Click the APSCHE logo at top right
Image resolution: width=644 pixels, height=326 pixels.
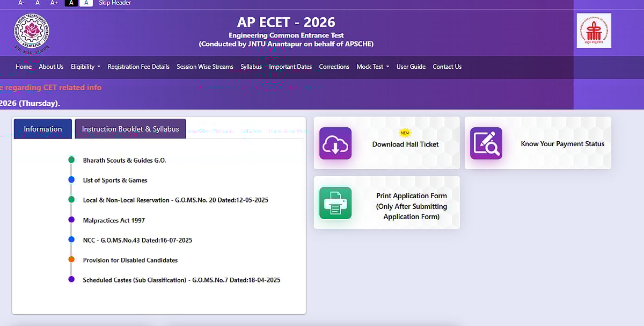594,31
